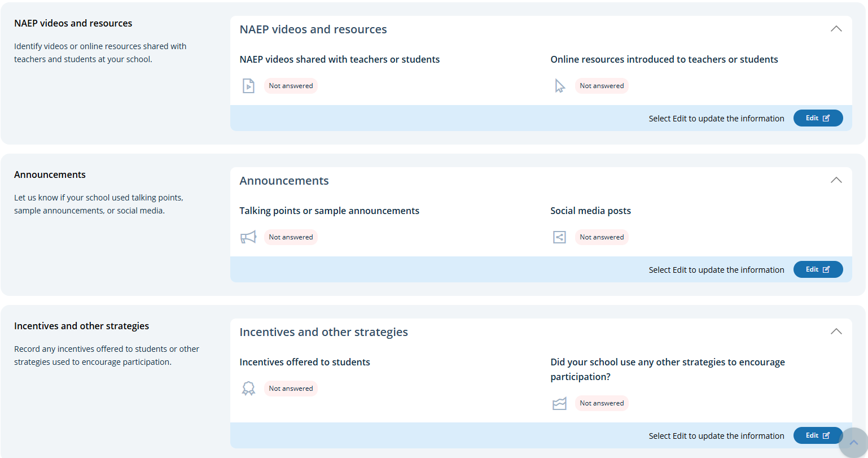Image resolution: width=868 pixels, height=458 pixels.
Task: Collapse the Announcements panel
Action: (x=836, y=180)
